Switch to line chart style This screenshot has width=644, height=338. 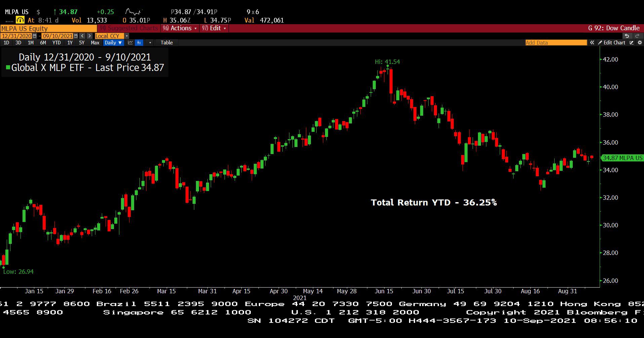click(x=130, y=43)
